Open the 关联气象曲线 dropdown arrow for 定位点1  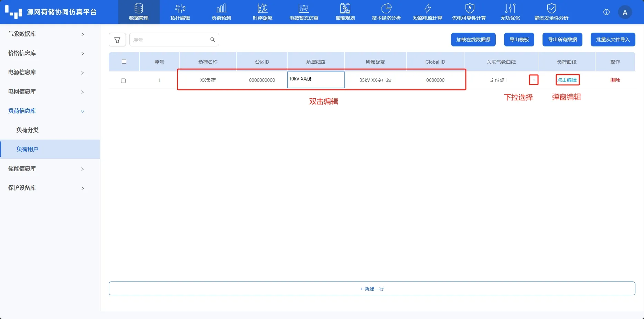tap(534, 80)
